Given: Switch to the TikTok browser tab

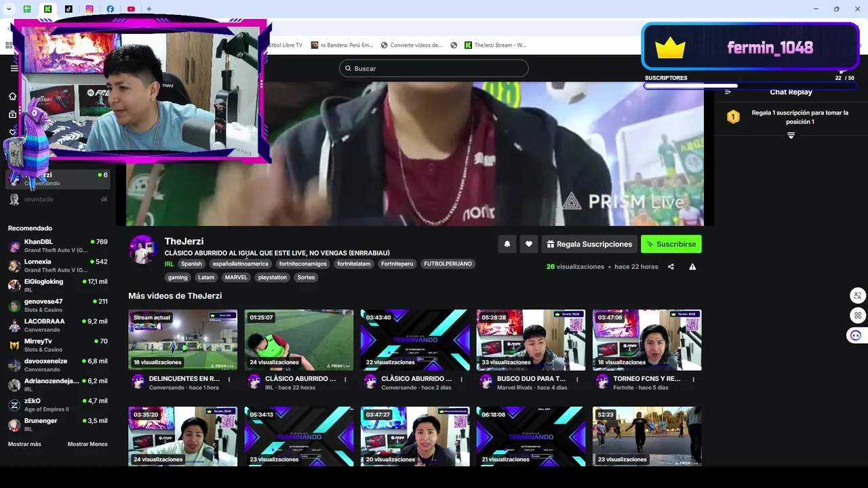Looking at the screenshot, I should click(x=68, y=9).
